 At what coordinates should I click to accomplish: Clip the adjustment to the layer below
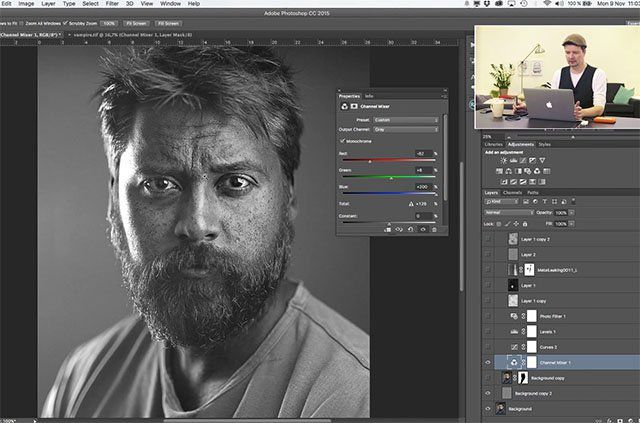point(387,229)
